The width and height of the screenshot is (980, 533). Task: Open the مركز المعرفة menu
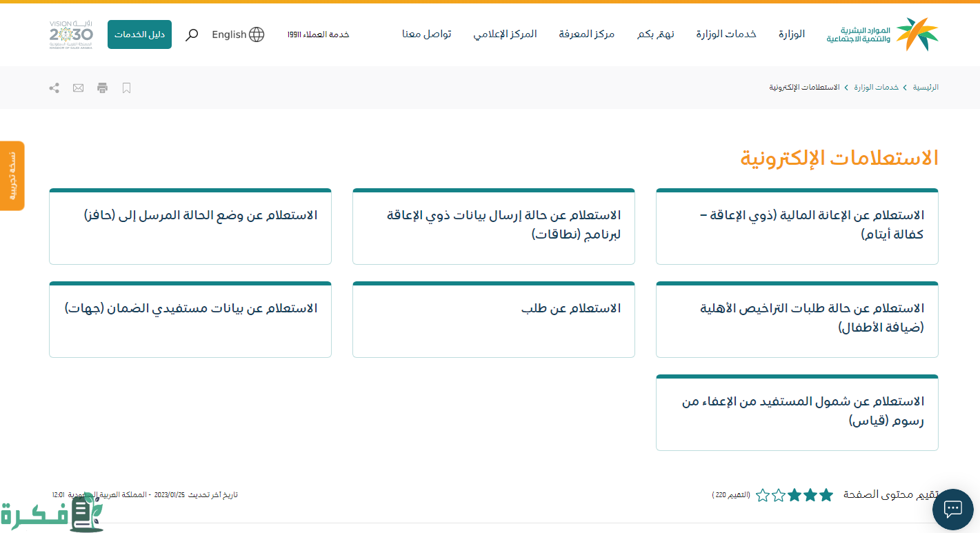click(586, 34)
